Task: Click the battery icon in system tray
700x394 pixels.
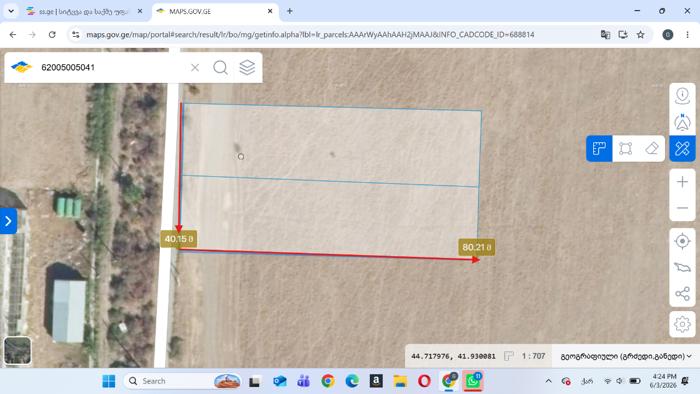Action: point(634,381)
